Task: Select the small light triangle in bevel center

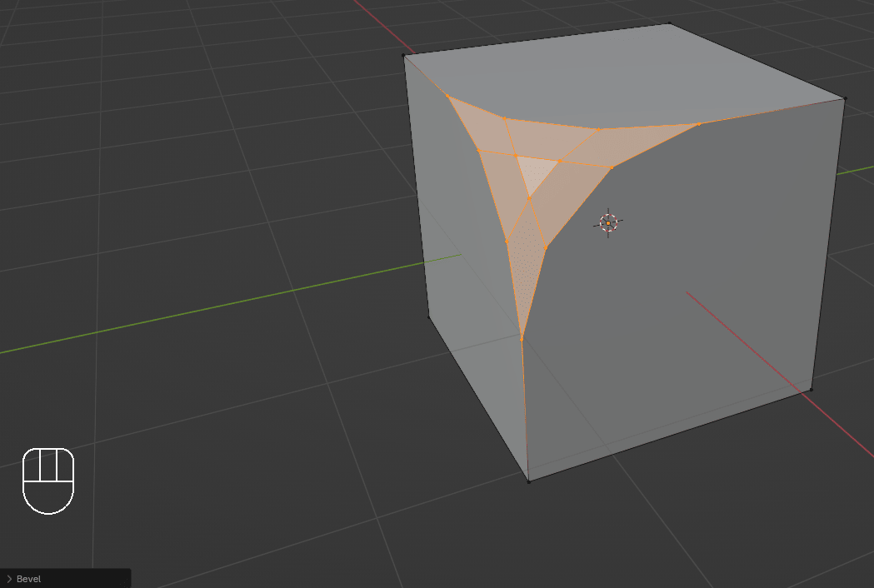Action: (532, 172)
